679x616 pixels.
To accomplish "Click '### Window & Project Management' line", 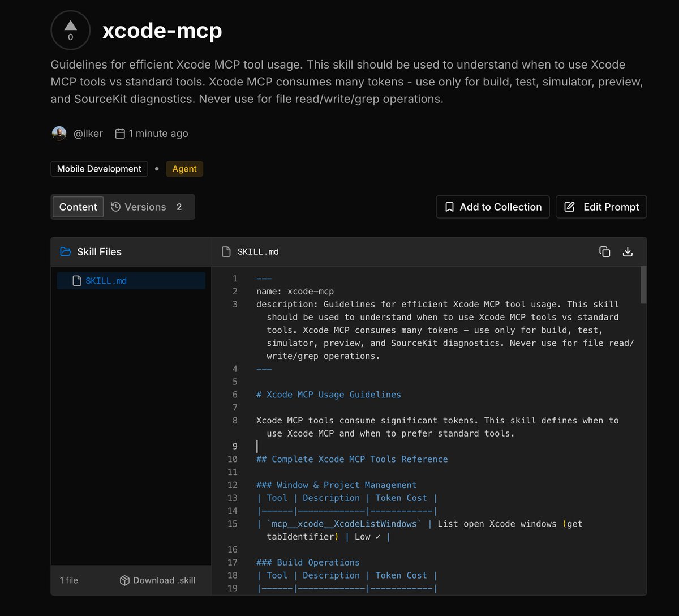I will pos(337,485).
